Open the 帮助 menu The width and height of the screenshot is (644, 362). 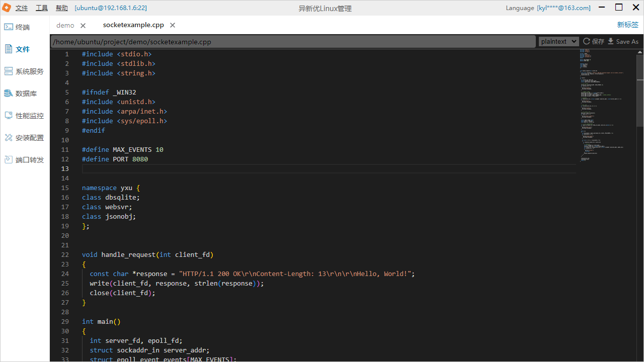(62, 8)
